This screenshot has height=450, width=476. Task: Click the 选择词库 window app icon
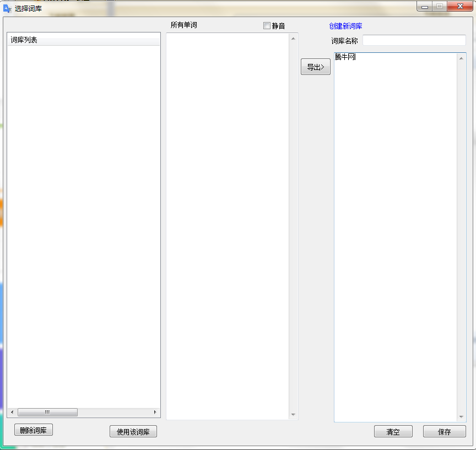tap(7, 8)
